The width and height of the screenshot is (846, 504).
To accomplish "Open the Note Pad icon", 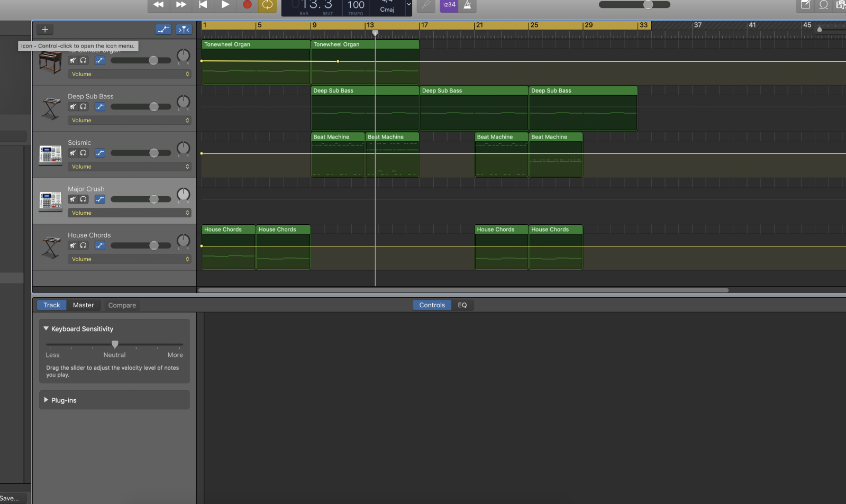I will point(806,5).
